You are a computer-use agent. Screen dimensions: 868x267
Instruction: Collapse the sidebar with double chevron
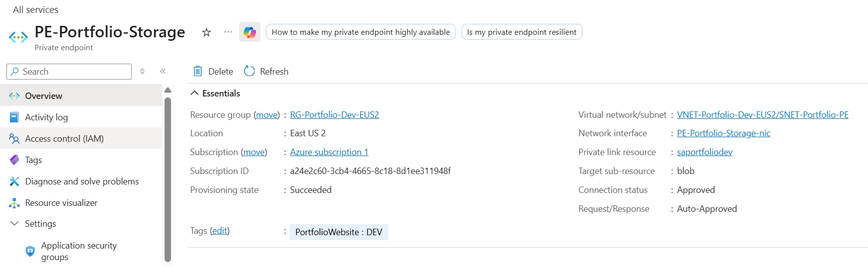pyautogui.click(x=163, y=71)
